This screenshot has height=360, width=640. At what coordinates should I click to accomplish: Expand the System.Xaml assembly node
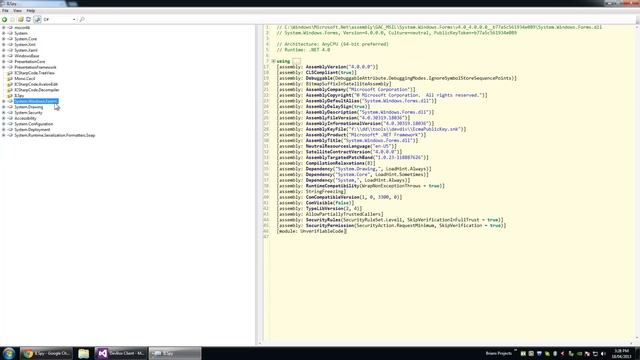coord(4,50)
